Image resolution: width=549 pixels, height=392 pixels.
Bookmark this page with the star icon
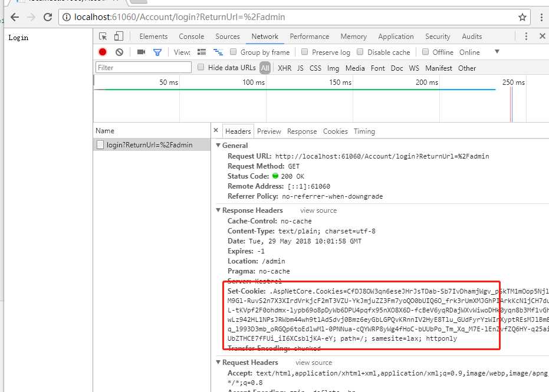pos(522,17)
